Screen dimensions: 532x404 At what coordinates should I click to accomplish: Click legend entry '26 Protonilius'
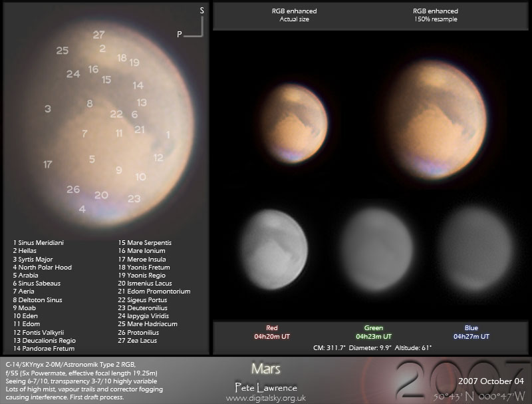138,332
